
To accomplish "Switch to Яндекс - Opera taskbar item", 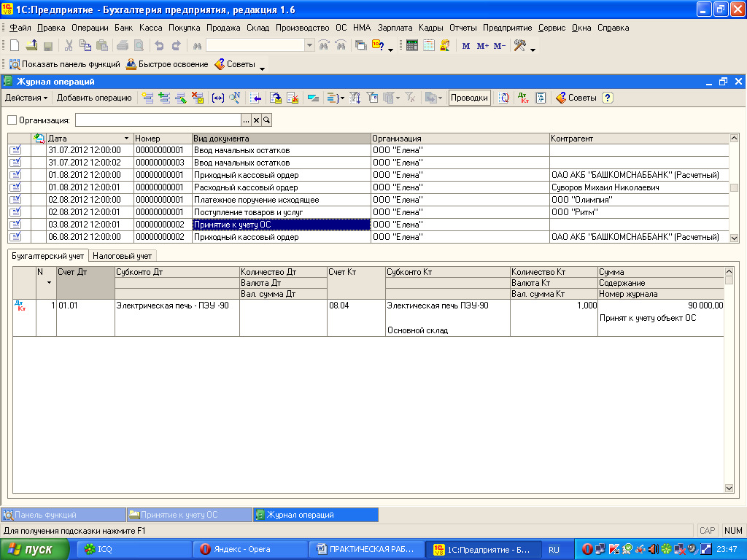I will pos(249,550).
